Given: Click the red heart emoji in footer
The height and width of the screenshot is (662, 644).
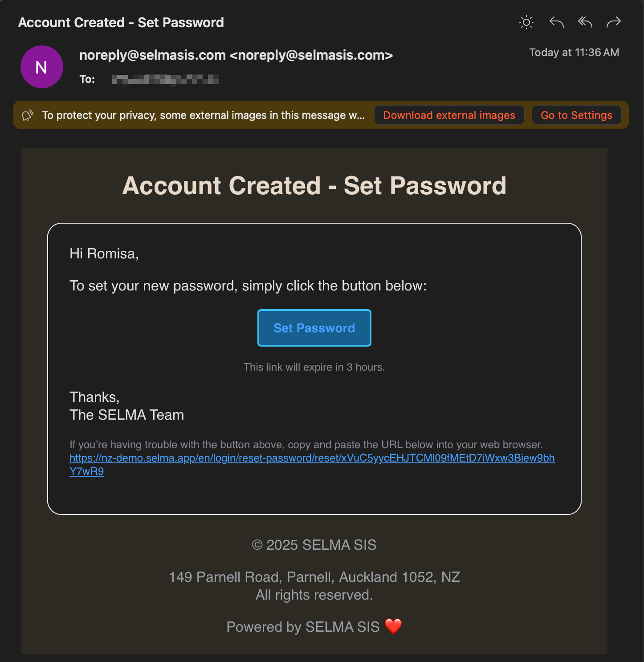Looking at the screenshot, I should click(393, 626).
